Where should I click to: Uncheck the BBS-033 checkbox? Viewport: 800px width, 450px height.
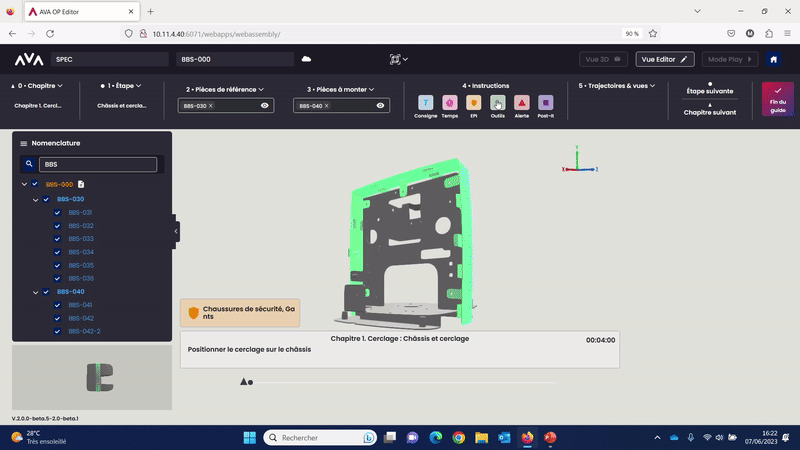(x=57, y=239)
